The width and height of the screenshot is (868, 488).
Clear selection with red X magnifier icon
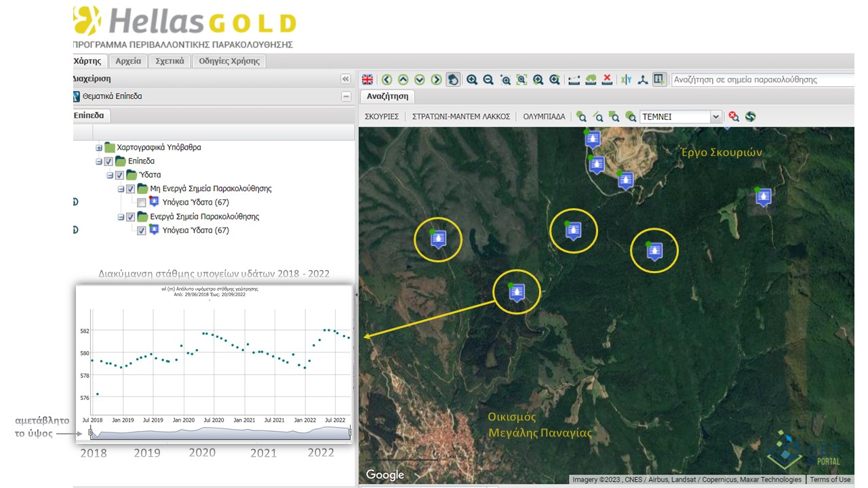click(734, 117)
